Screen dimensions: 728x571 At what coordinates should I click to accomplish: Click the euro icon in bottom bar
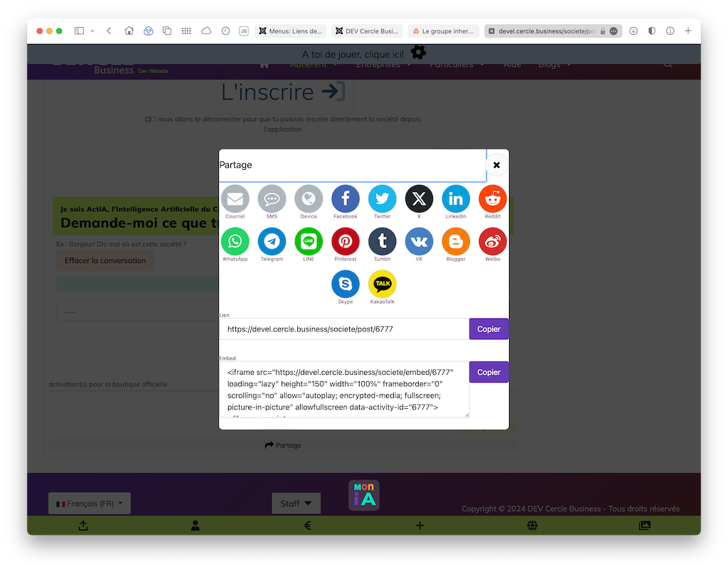(x=307, y=525)
